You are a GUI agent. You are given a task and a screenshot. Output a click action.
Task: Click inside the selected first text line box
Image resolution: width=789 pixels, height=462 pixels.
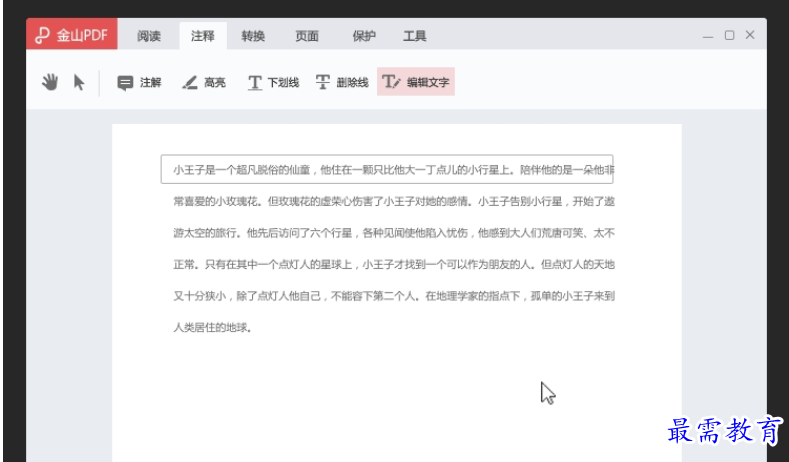pyautogui.click(x=387, y=169)
